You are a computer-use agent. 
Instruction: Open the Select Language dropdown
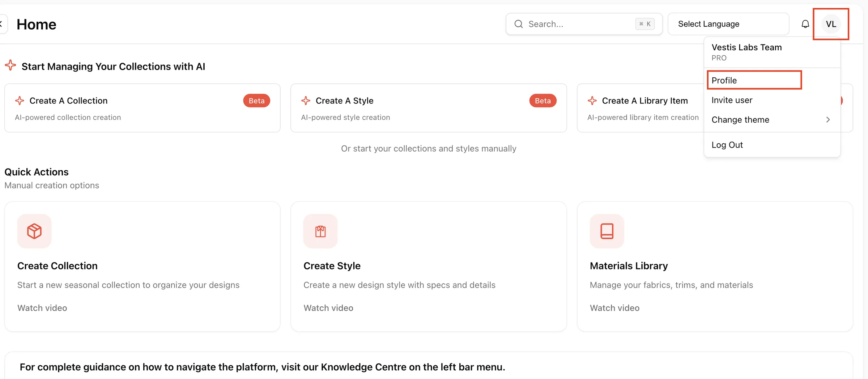point(728,24)
